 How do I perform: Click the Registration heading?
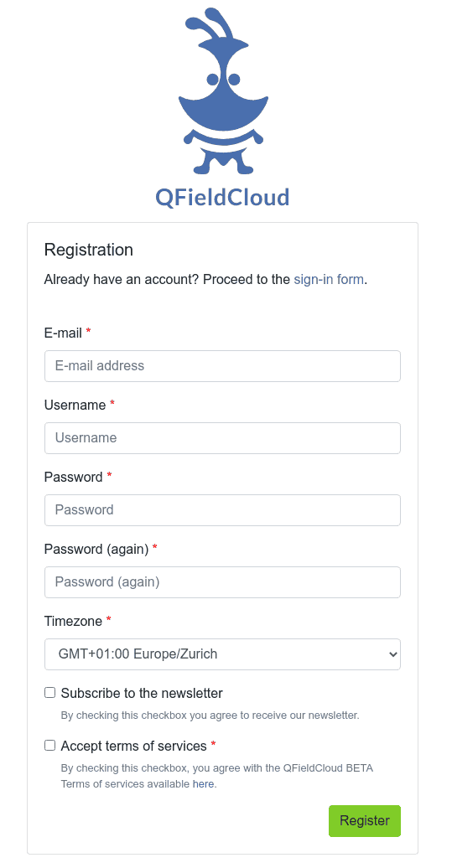click(x=89, y=250)
